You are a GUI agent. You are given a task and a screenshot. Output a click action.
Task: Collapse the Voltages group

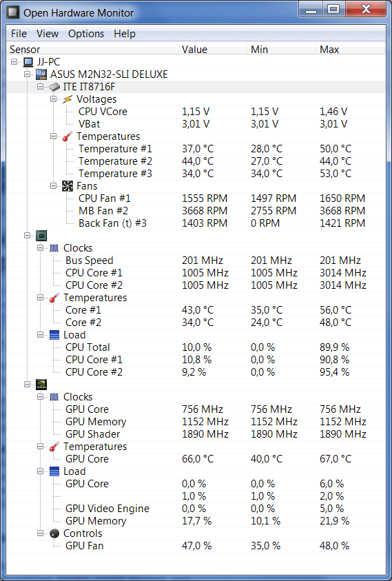tap(53, 99)
